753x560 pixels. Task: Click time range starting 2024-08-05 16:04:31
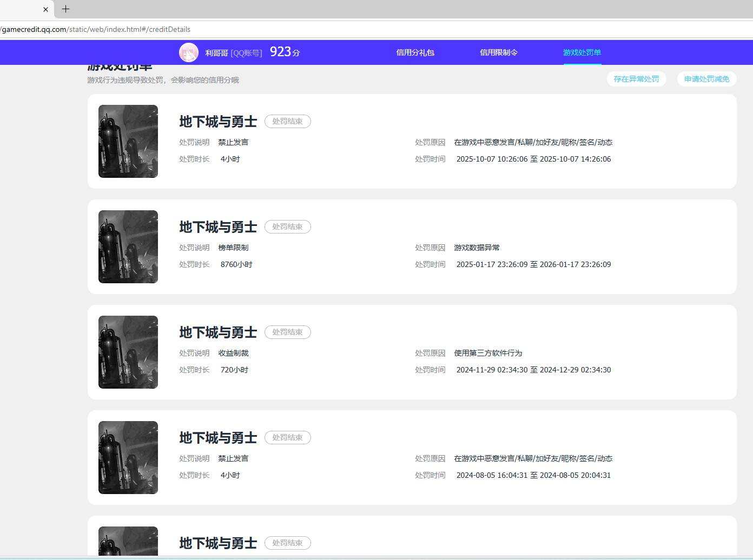tap(533, 475)
